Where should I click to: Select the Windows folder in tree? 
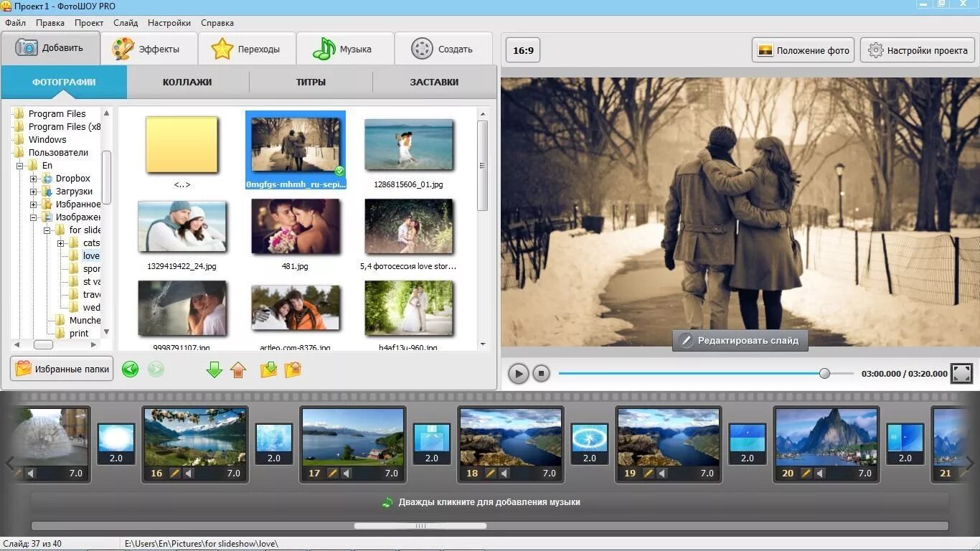tap(47, 140)
